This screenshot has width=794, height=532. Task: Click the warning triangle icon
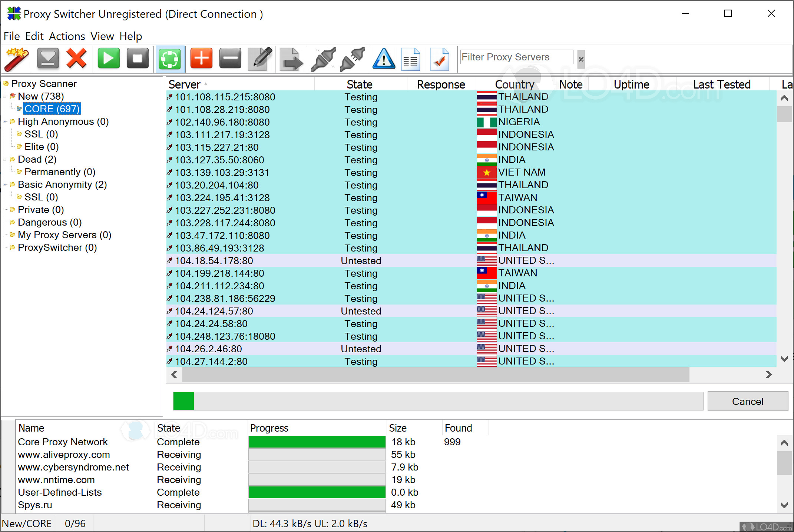point(384,59)
